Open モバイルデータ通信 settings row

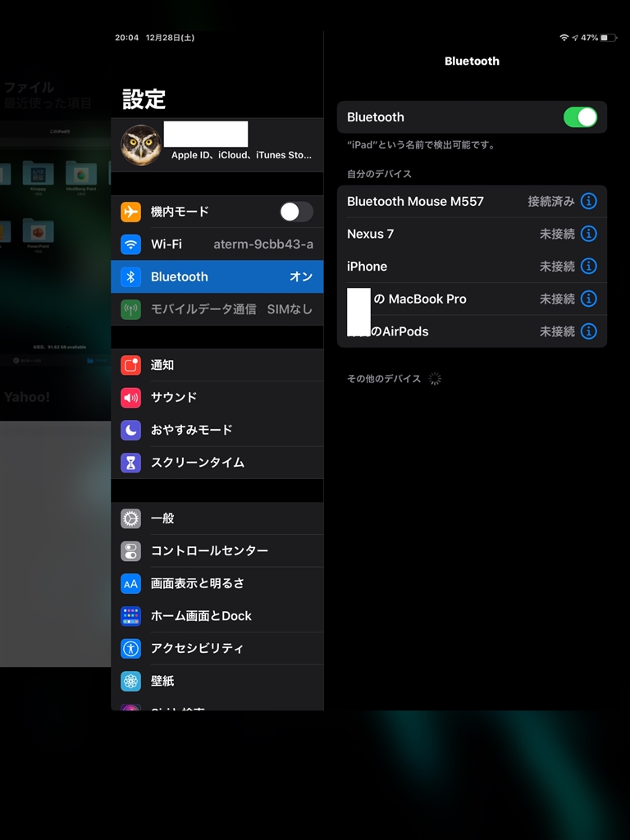click(217, 309)
